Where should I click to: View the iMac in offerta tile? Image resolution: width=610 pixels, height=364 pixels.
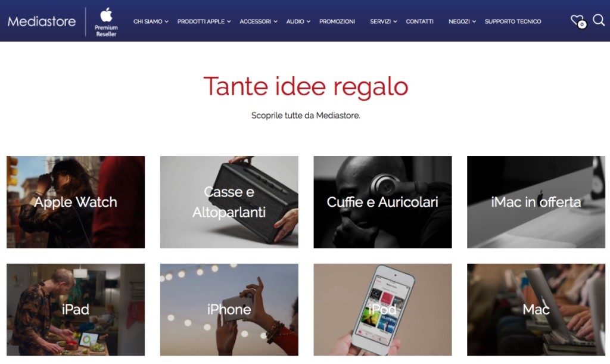tap(536, 202)
